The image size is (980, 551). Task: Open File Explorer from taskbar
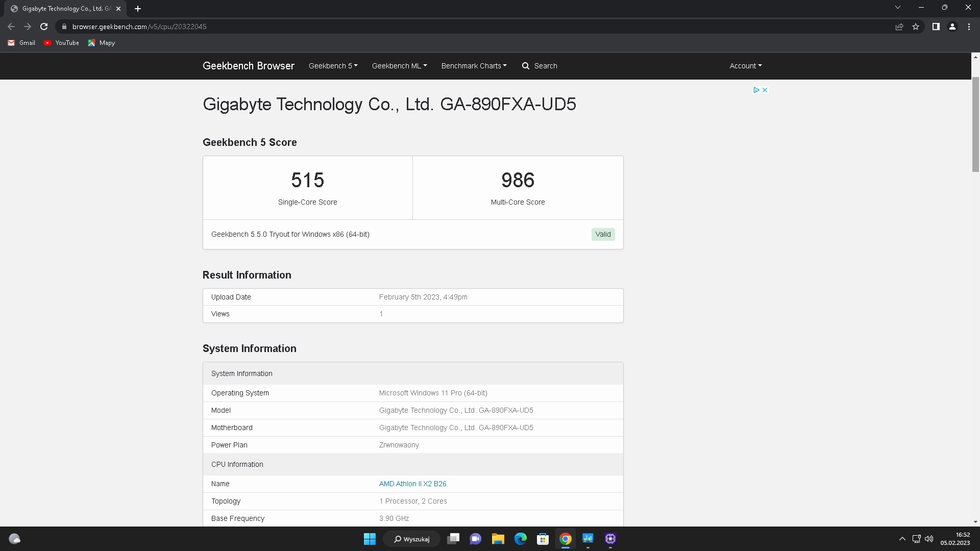[498, 539]
